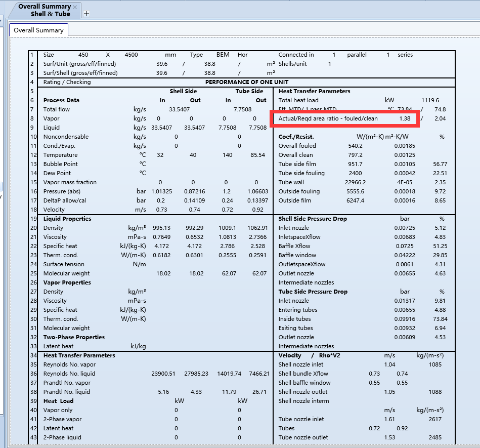
Task: Select the row number 36 cell
Action: pos(33,374)
